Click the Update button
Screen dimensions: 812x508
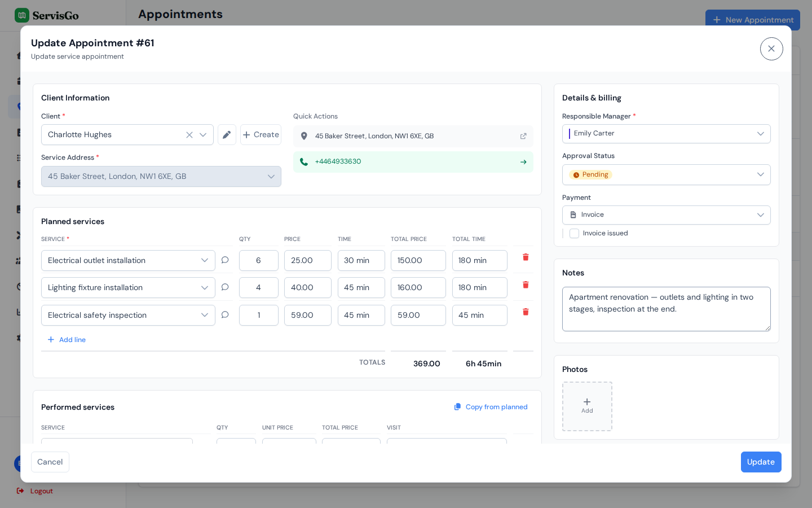coord(761,462)
